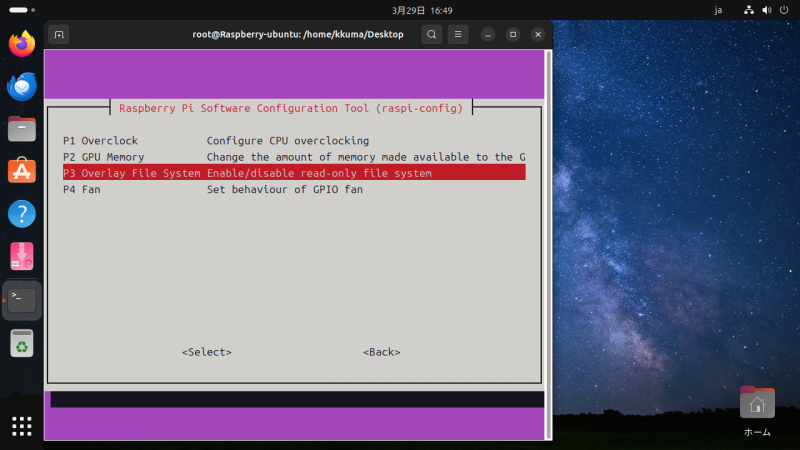Select P1 Overclock menu entry
Viewport: 800px width, 450px height.
pyautogui.click(x=100, y=141)
